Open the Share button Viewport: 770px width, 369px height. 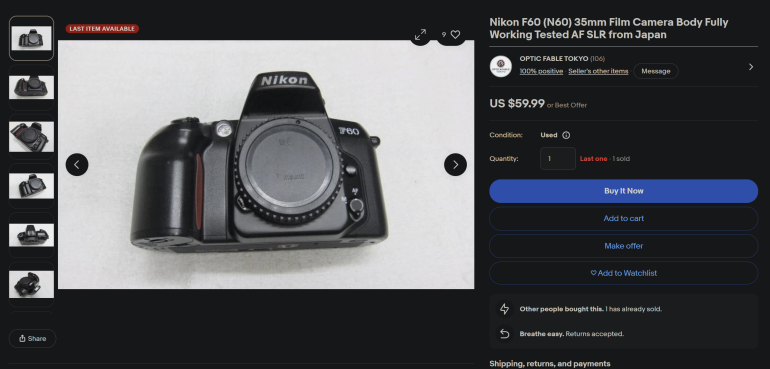click(32, 339)
